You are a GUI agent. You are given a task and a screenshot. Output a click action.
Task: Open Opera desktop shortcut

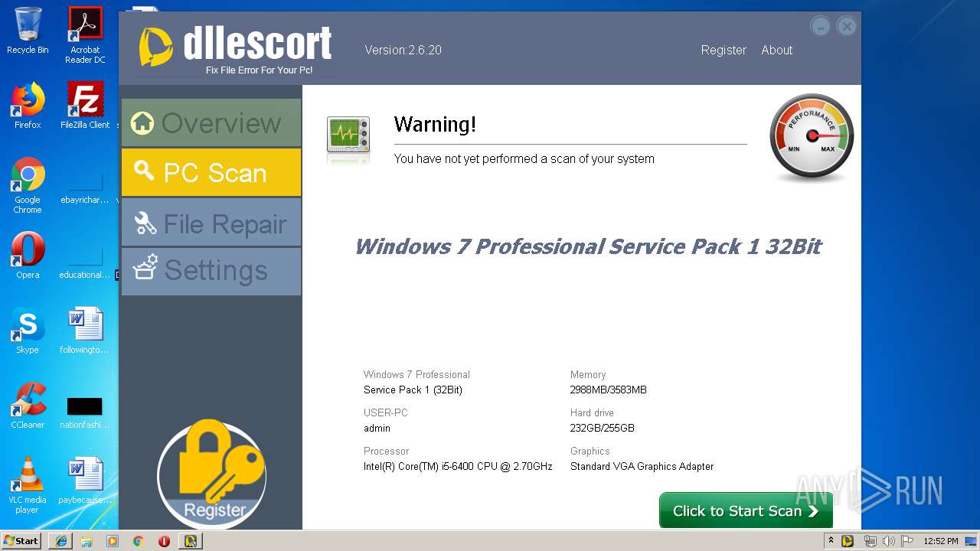(x=28, y=256)
